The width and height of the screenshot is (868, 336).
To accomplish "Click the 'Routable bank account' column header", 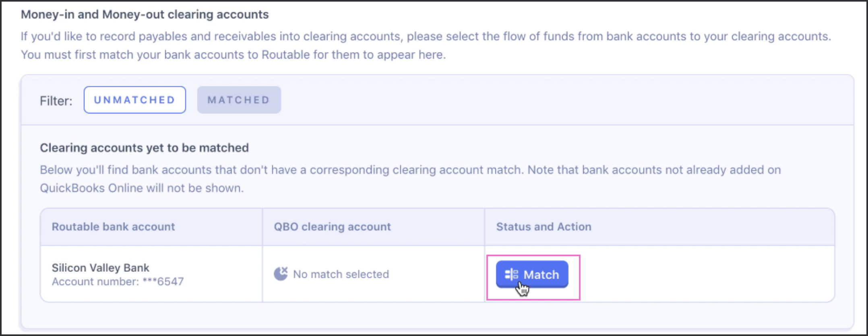I will [x=114, y=227].
